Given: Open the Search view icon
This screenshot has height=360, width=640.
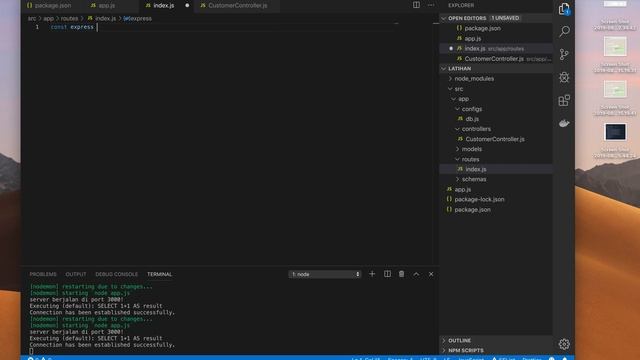Looking at the screenshot, I should [564, 31].
